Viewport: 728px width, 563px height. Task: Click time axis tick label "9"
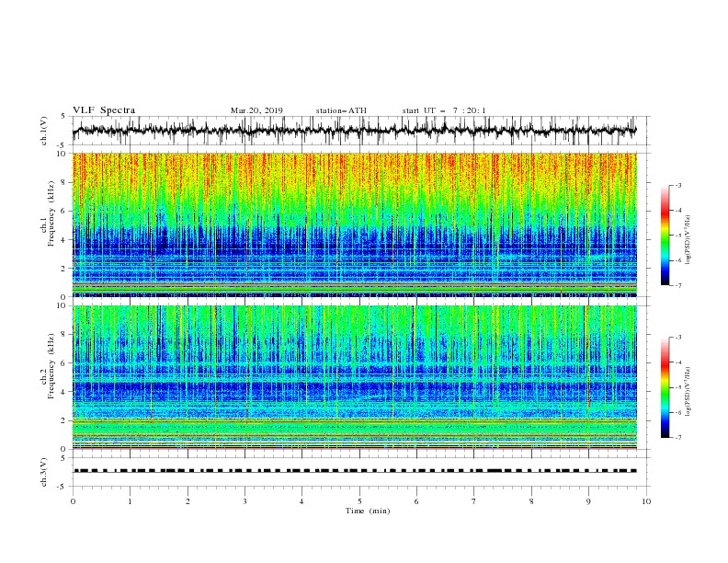[x=588, y=501]
